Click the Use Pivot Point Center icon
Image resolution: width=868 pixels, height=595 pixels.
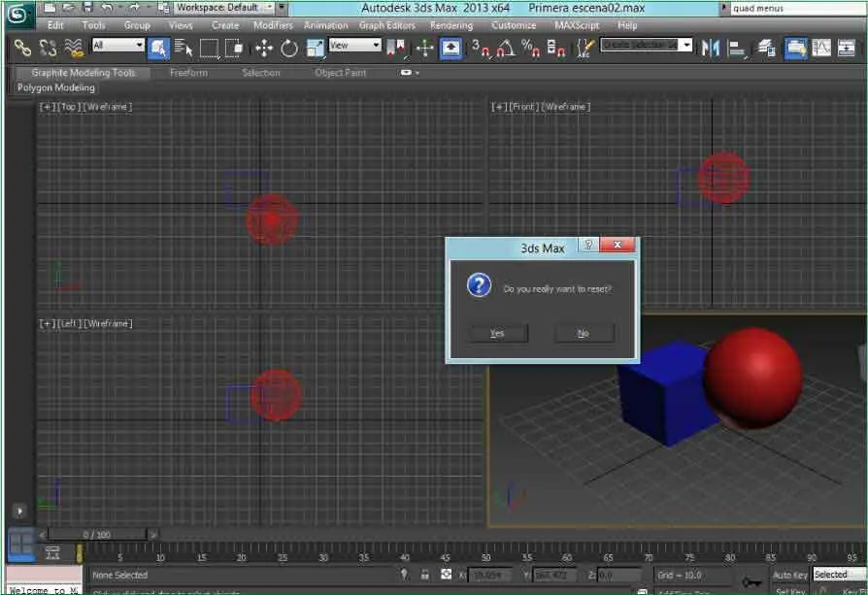click(396, 49)
